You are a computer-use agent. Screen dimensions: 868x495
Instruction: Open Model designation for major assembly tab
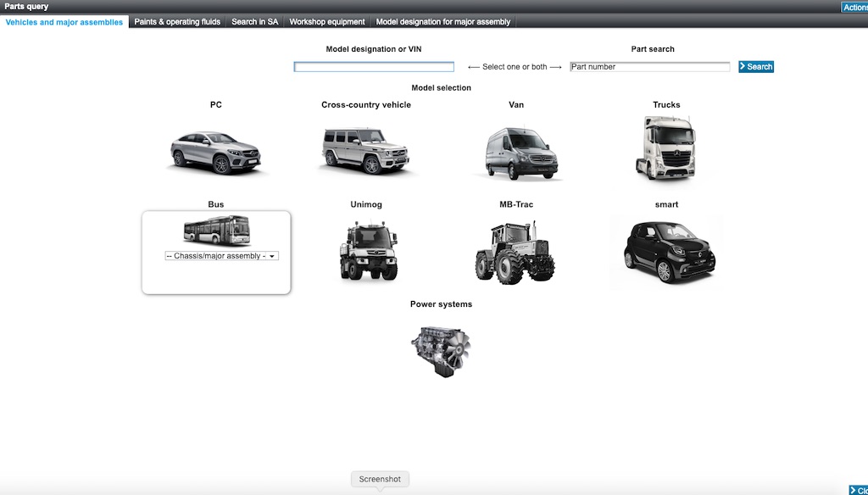pos(442,22)
